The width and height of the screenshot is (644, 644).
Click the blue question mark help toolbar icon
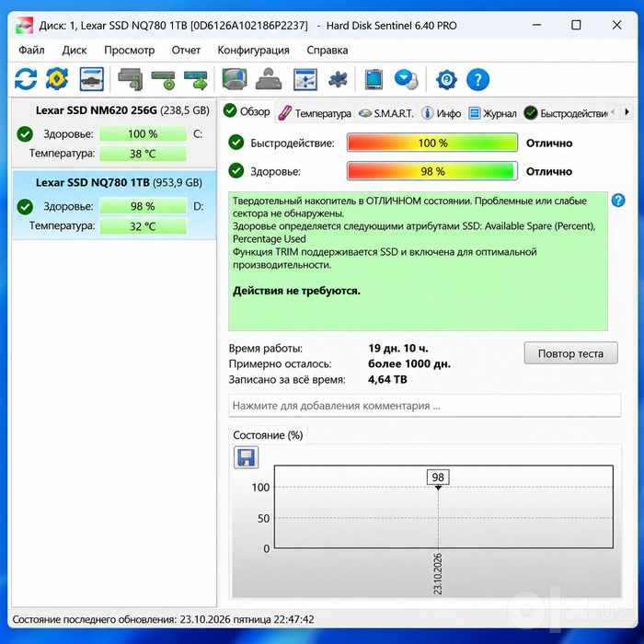[477, 79]
